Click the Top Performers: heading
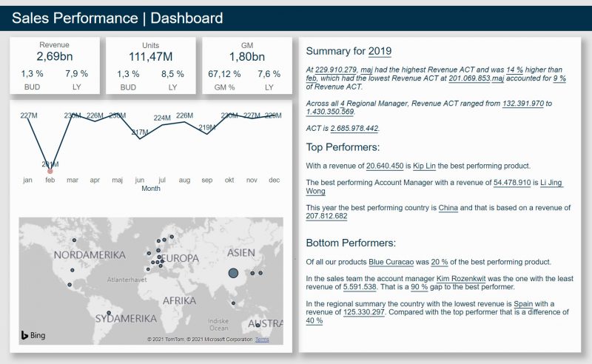592x364 pixels. [343, 147]
